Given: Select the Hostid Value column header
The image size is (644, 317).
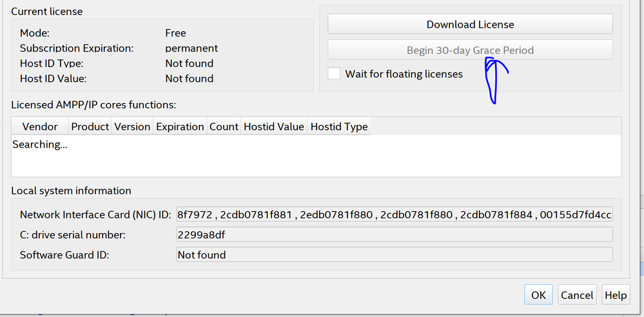Looking at the screenshot, I should click(x=273, y=127).
